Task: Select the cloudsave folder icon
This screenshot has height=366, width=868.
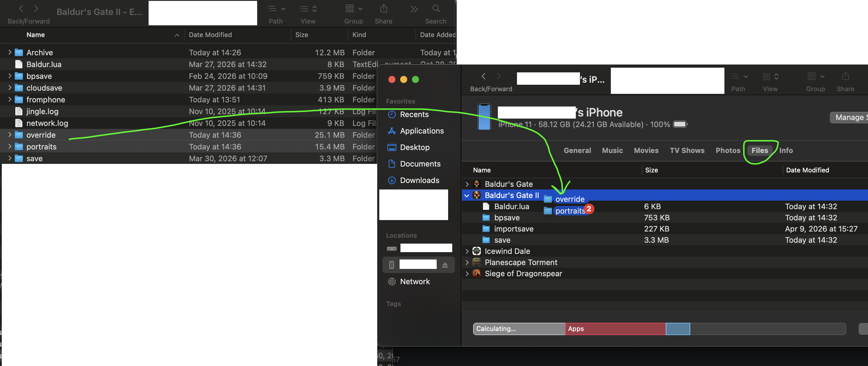Action: click(x=19, y=88)
